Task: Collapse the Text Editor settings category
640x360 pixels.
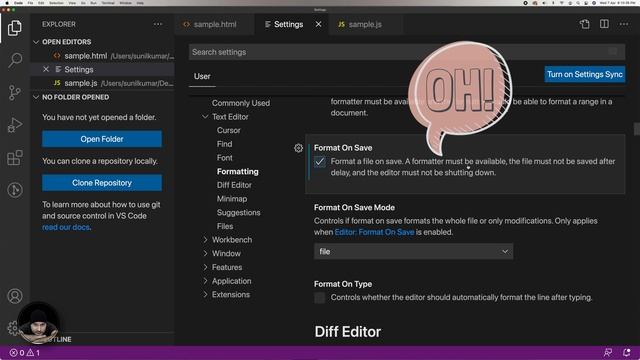Action: (205, 117)
